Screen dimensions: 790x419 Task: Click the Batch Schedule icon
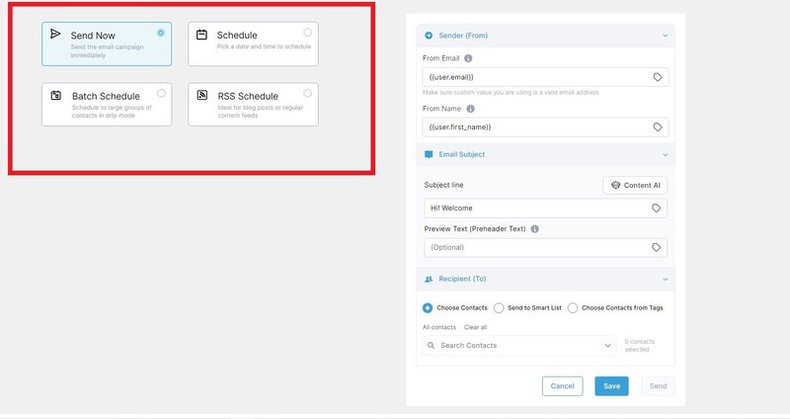(56, 95)
